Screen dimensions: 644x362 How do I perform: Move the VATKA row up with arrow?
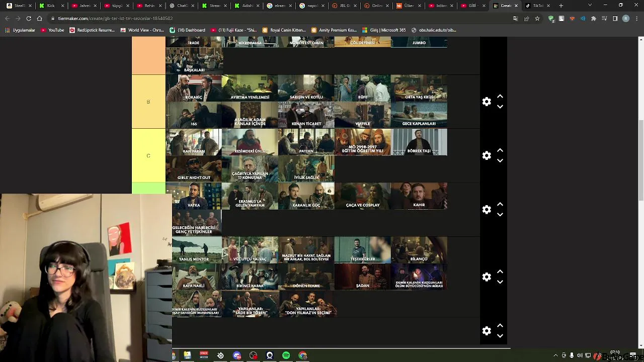500,204
